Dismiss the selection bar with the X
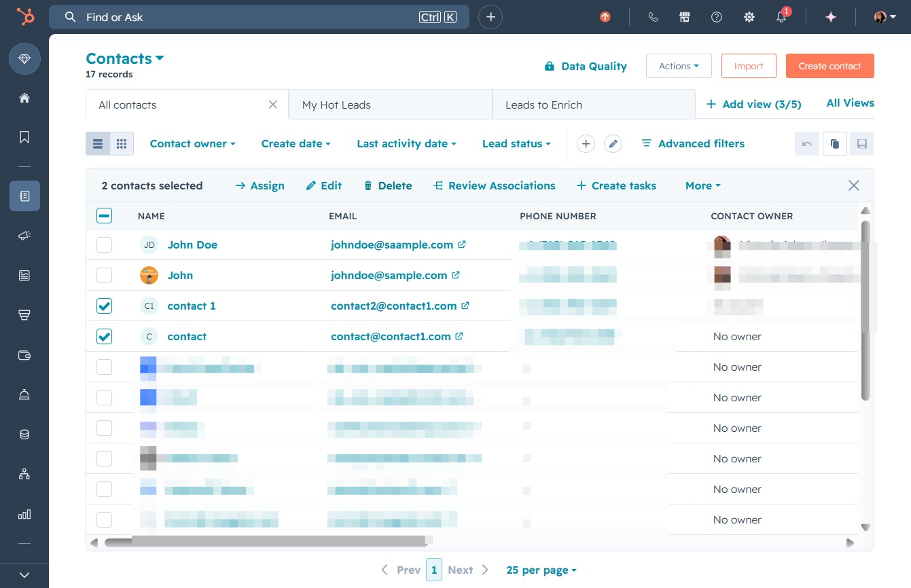This screenshot has width=911, height=588. point(854,186)
